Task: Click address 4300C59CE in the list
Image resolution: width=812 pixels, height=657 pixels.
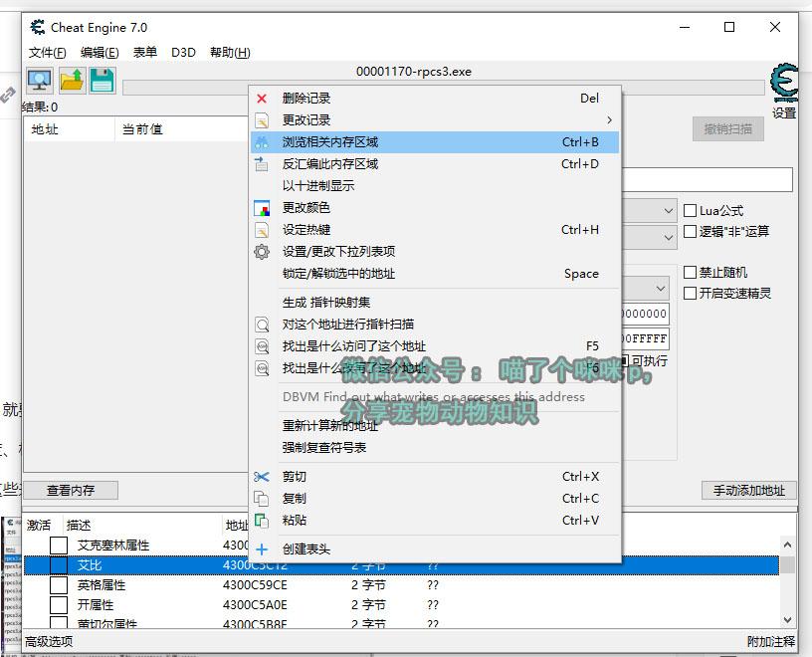Action: tap(255, 585)
